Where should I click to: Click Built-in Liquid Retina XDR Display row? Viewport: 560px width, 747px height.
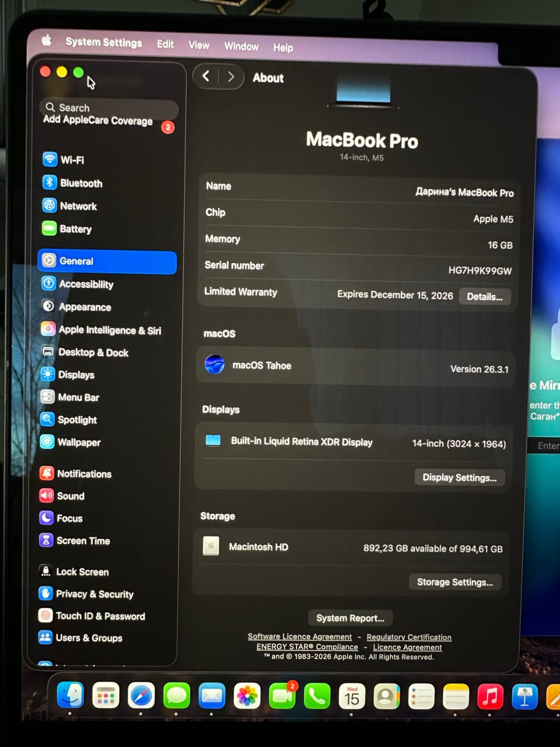tap(354, 442)
